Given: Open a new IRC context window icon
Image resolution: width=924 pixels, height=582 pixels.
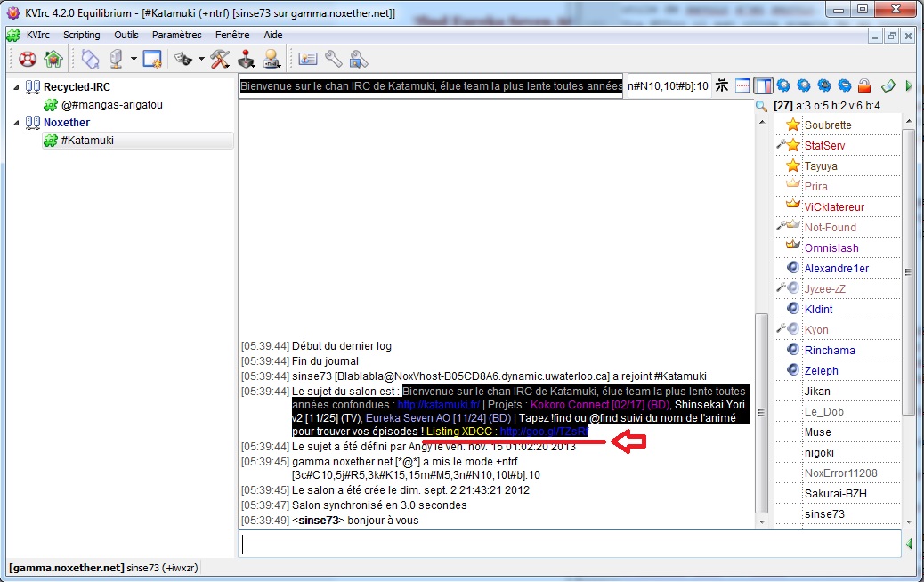Looking at the screenshot, I should pyautogui.click(x=152, y=60).
